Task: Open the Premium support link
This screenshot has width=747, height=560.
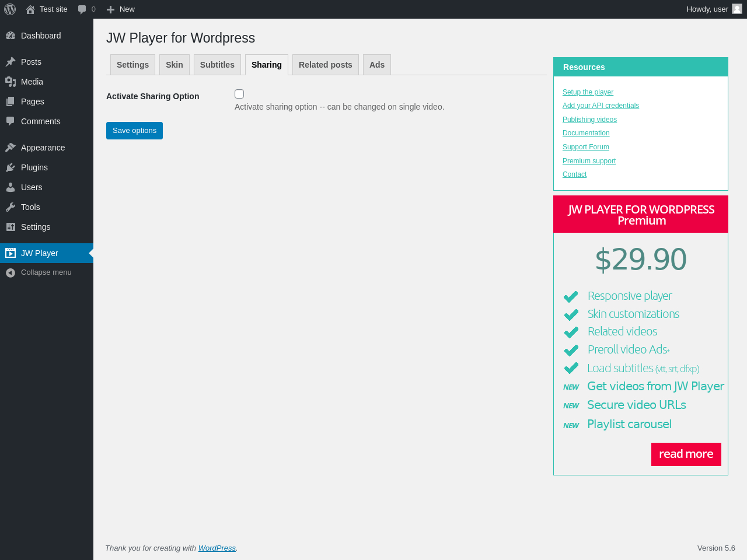Action: (x=589, y=161)
